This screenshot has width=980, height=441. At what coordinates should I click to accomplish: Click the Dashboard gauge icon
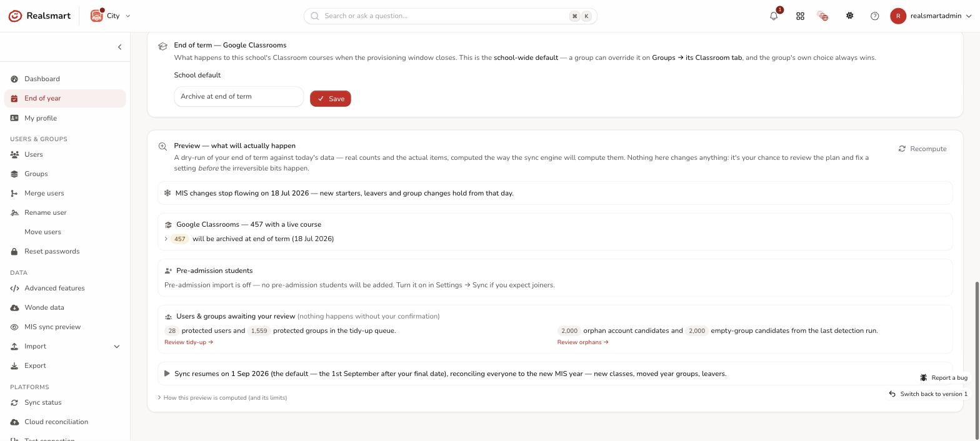coord(14,79)
